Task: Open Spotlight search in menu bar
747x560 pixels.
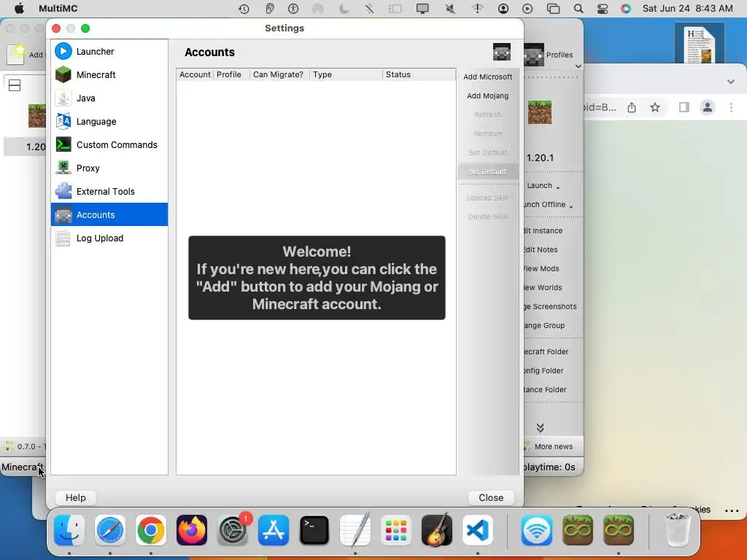Action: tap(578, 9)
